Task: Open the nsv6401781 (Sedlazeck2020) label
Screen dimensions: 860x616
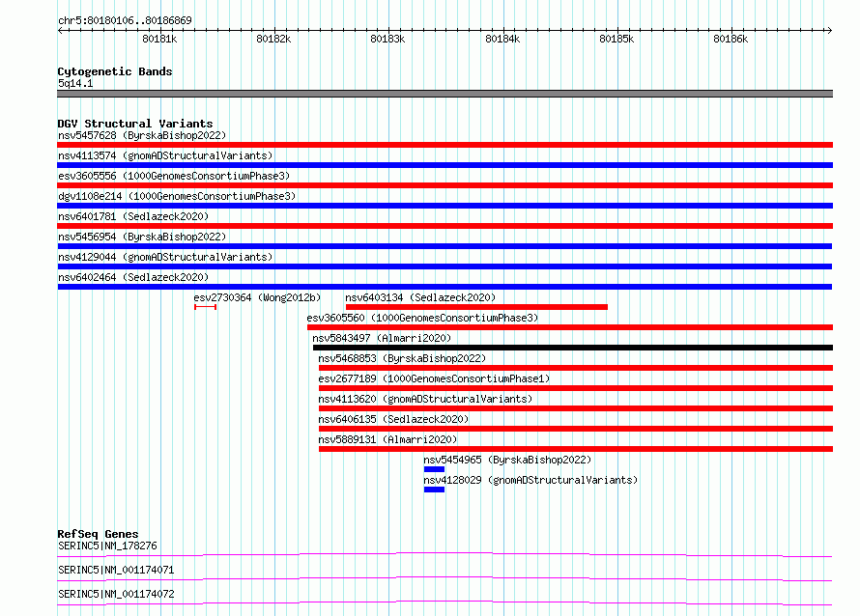Action: pyautogui.click(x=133, y=216)
